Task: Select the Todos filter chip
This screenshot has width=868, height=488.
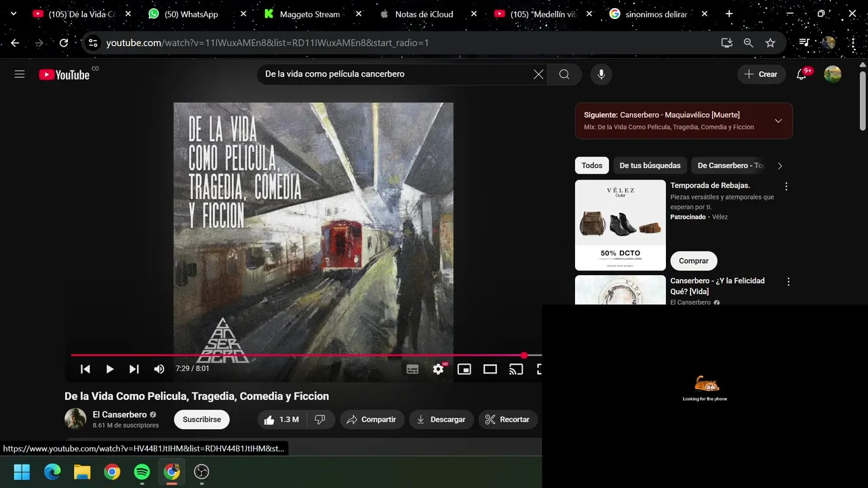Action: (592, 165)
